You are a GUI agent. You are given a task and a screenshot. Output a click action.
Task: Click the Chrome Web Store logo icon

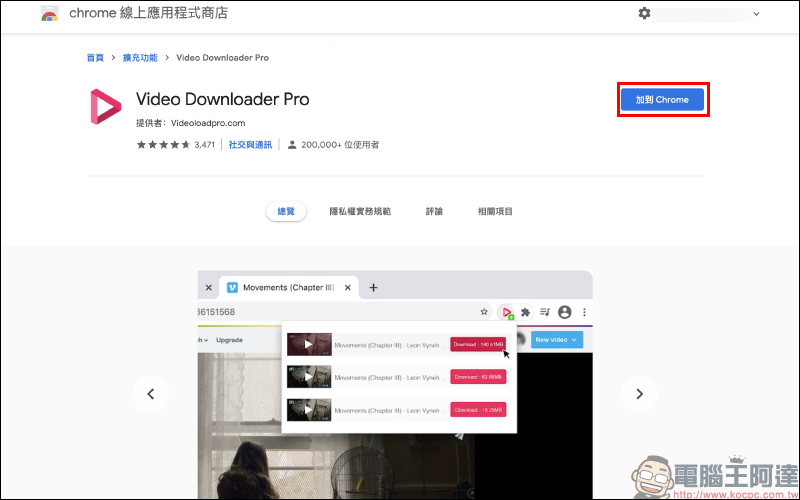pyautogui.click(x=49, y=13)
